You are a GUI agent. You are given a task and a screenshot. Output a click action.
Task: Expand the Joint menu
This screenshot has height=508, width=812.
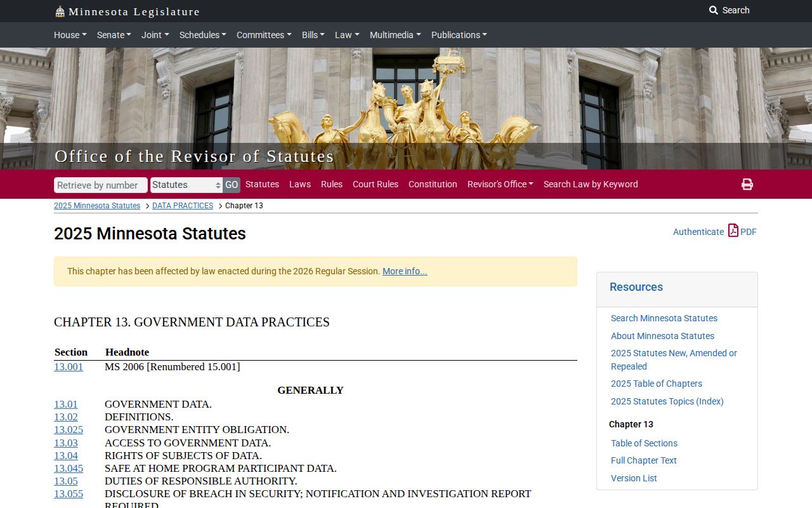(x=155, y=35)
